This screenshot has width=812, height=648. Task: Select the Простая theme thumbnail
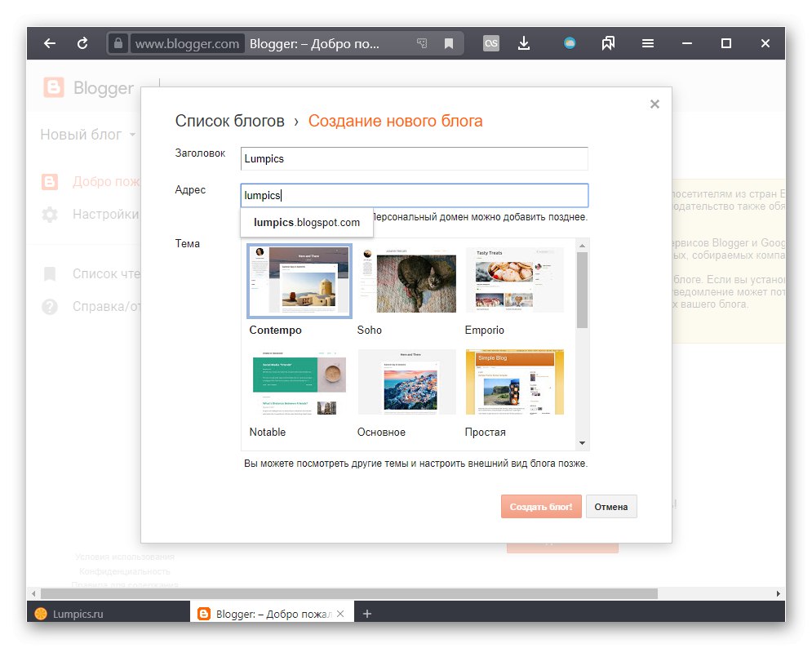pyautogui.click(x=515, y=383)
